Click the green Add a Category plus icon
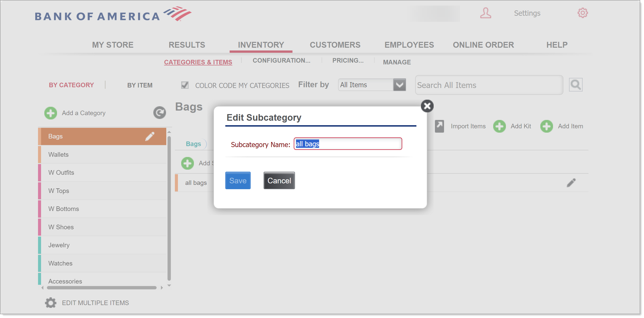 [x=51, y=113]
